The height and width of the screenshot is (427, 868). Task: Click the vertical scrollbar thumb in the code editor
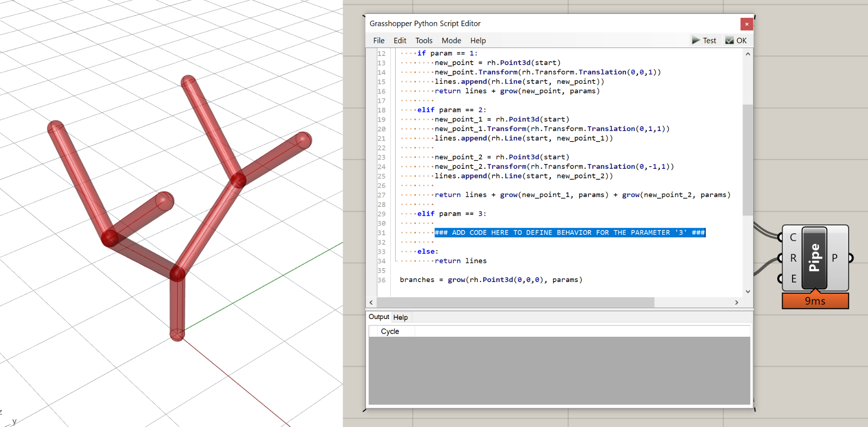[748, 160]
